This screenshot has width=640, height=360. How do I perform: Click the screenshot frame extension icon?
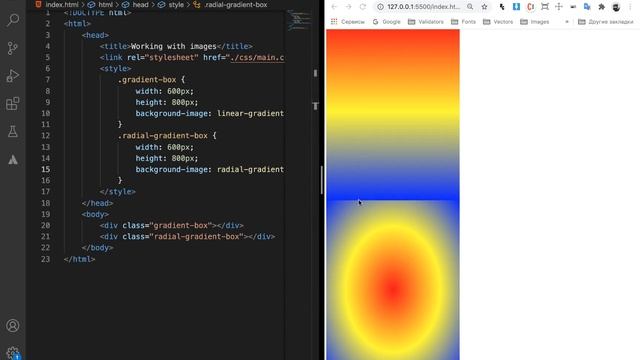click(544, 7)
